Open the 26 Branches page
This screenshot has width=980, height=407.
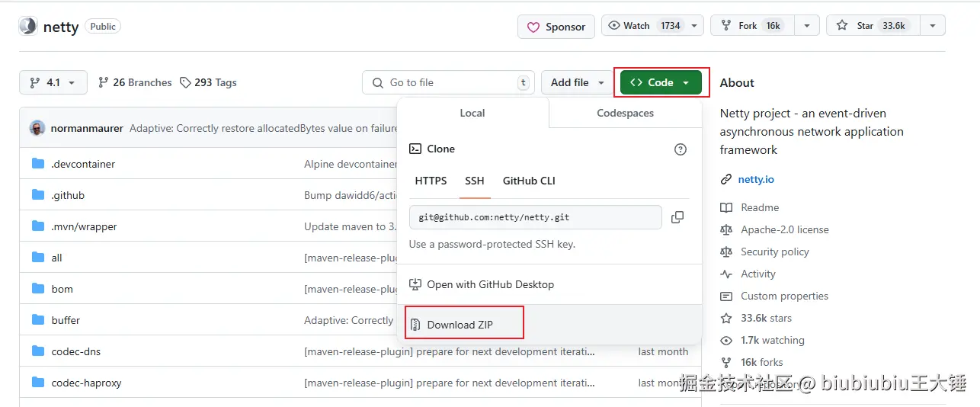click(134, 82)
